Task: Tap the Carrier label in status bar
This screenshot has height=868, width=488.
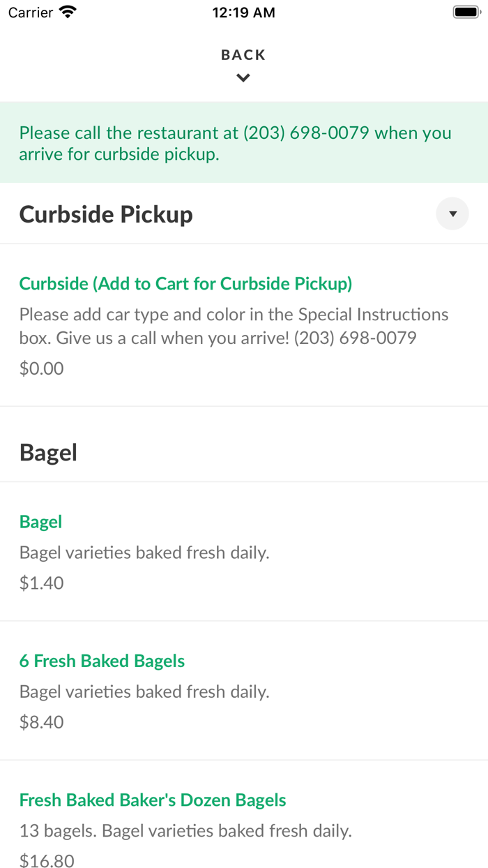Action: (x=30, y=11)
